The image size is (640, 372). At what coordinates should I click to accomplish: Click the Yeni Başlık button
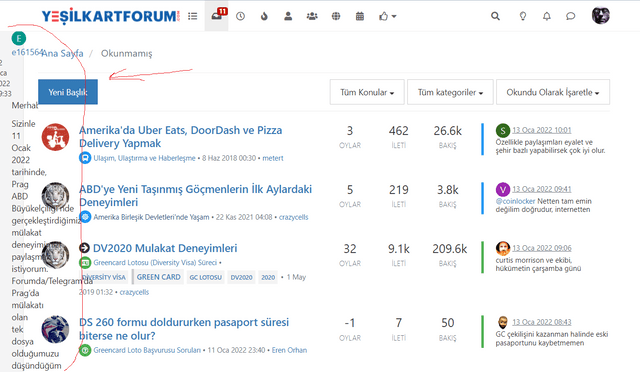[x=68, y=92]
